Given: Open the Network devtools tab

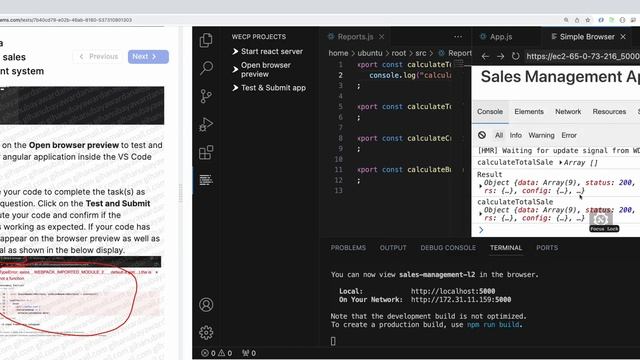Looking at the screenshot, I should point(568,111).
